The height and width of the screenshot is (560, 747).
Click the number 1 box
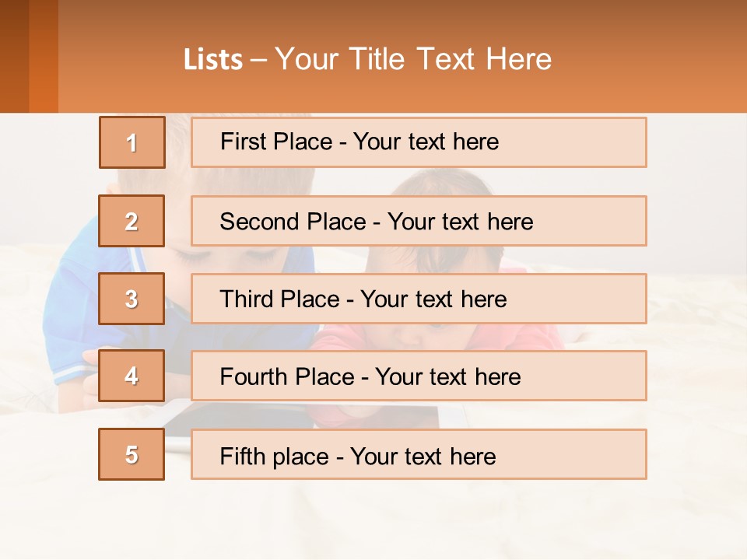[132, 142]
